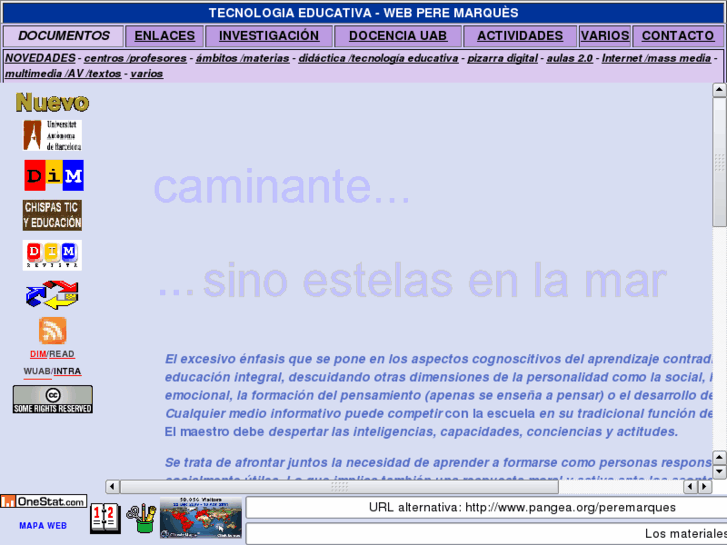Click the URL alternativa pangea.org text box
The width and height of the screenshot is (727, 545).
point(486,507)
